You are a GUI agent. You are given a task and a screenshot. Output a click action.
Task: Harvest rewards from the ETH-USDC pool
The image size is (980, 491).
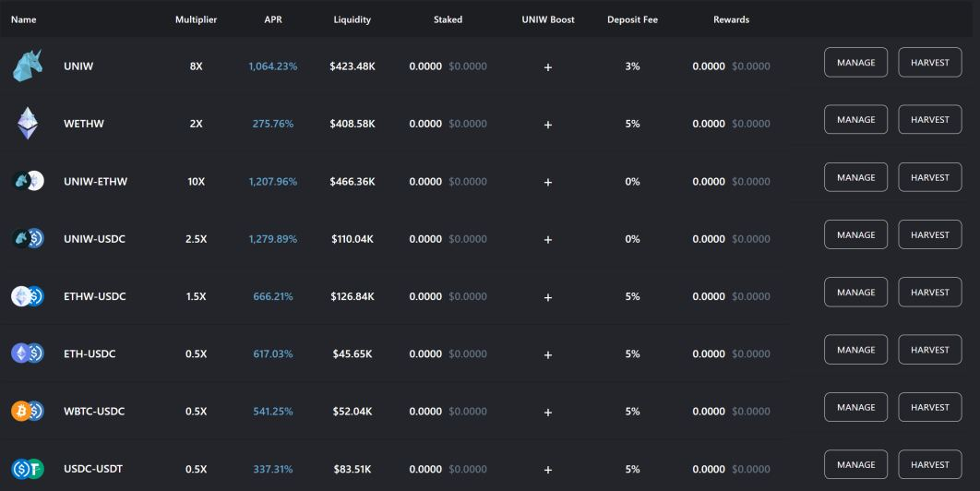click(930, 350)
